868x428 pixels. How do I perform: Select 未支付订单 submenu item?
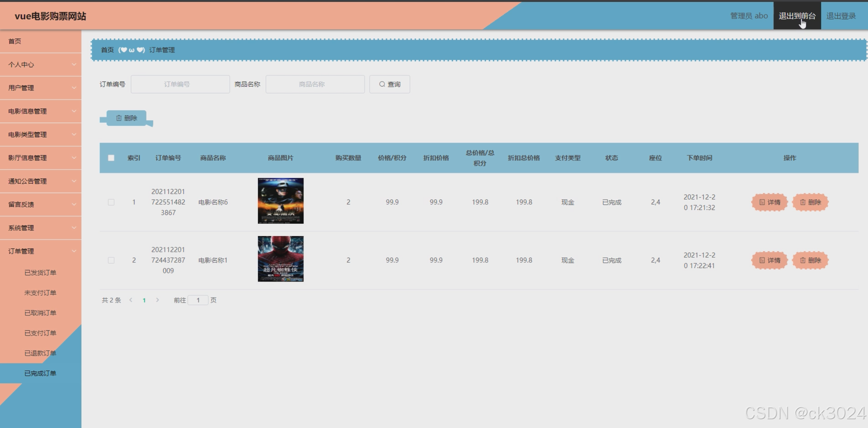pyautogui.click(x=40, y=293)
